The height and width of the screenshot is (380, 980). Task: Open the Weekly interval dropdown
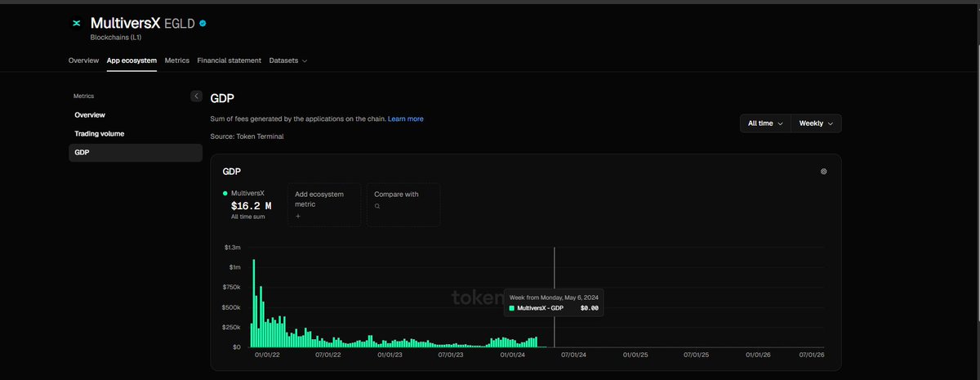tap(816, 123)
